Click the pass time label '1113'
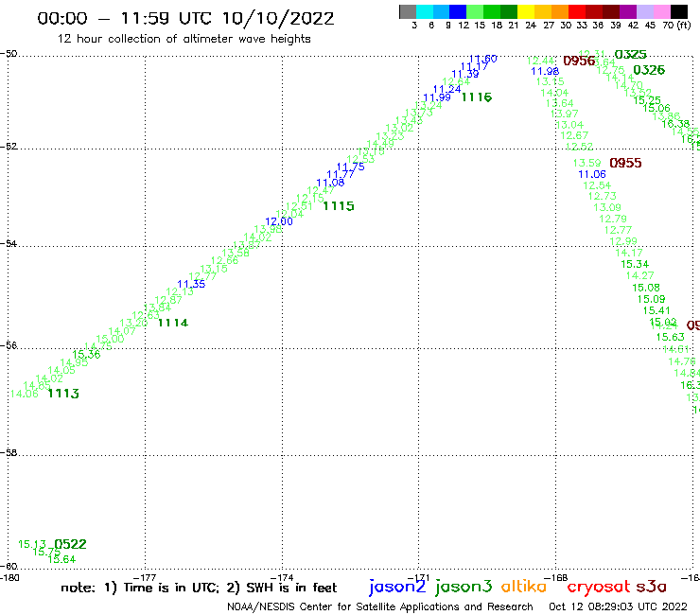This screenshot has height=615, width=700. pos(63,394)
